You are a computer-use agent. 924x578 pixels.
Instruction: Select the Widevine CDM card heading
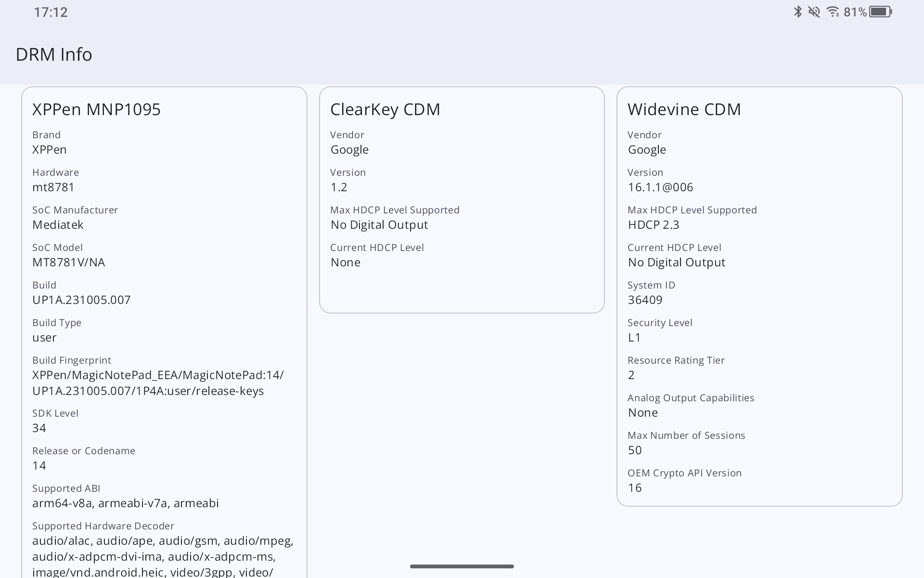(684, 109)
